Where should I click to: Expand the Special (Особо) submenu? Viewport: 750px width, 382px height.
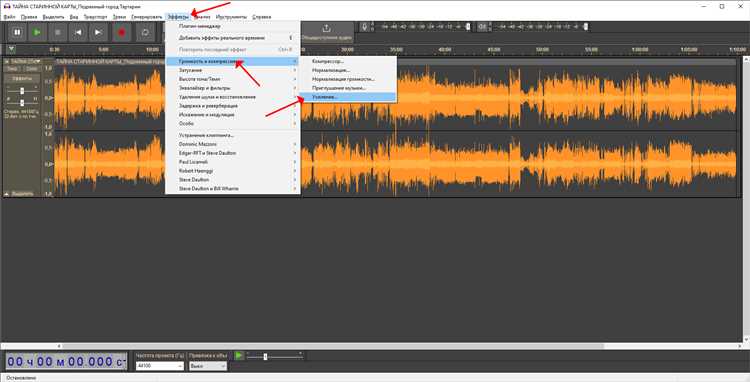pos(233,123)
